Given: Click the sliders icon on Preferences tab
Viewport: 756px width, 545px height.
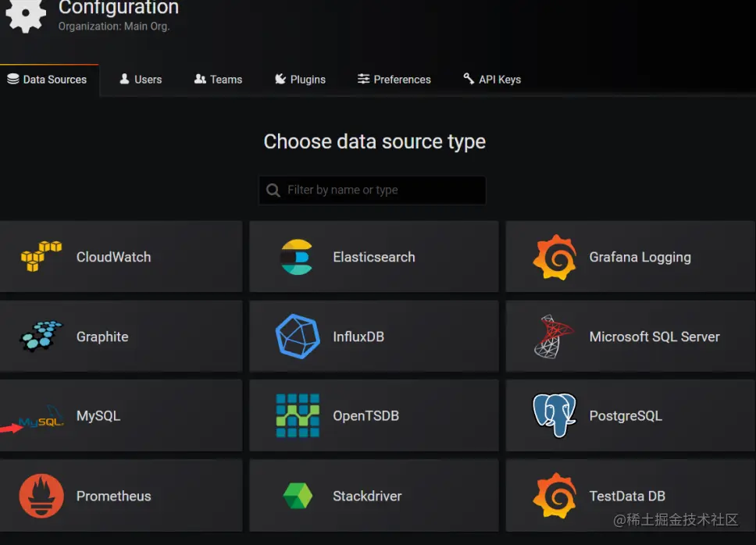Looking at the screenshot, I should click(363, 79).
